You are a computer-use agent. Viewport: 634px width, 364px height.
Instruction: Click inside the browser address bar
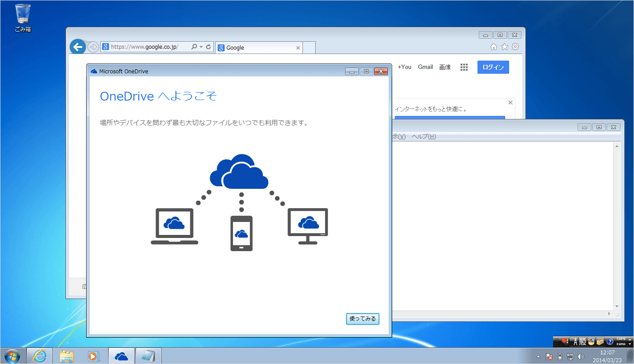pos(145,46)
